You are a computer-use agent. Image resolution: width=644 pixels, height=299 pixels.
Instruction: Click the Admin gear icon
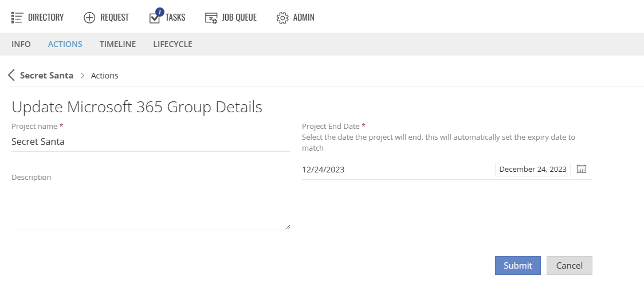click(282, 18)
